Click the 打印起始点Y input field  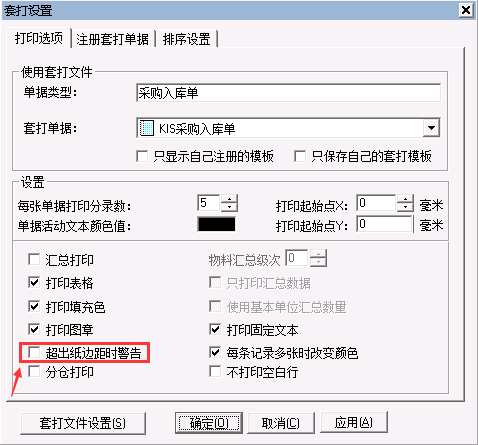pos(385,224)
